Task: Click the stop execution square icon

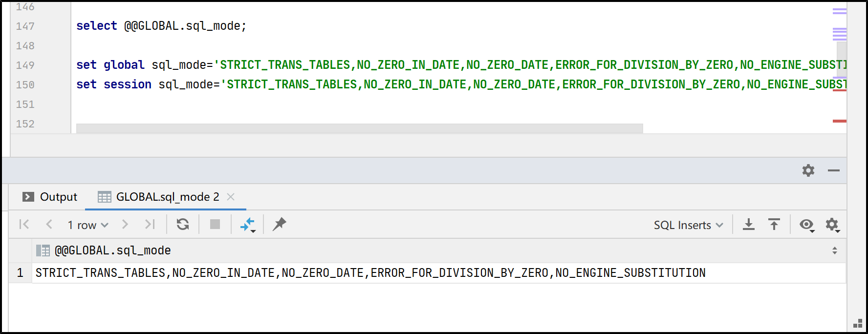Action: pos(215,224)
